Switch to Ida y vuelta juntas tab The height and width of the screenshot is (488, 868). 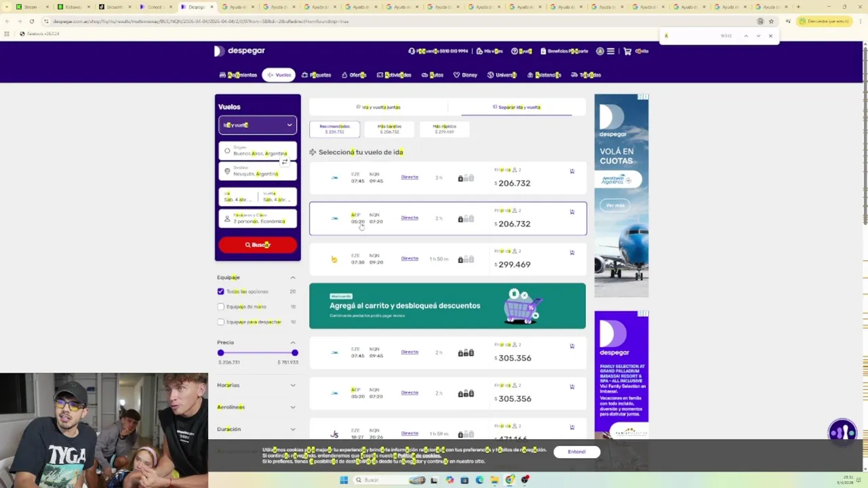coord(378,107)
